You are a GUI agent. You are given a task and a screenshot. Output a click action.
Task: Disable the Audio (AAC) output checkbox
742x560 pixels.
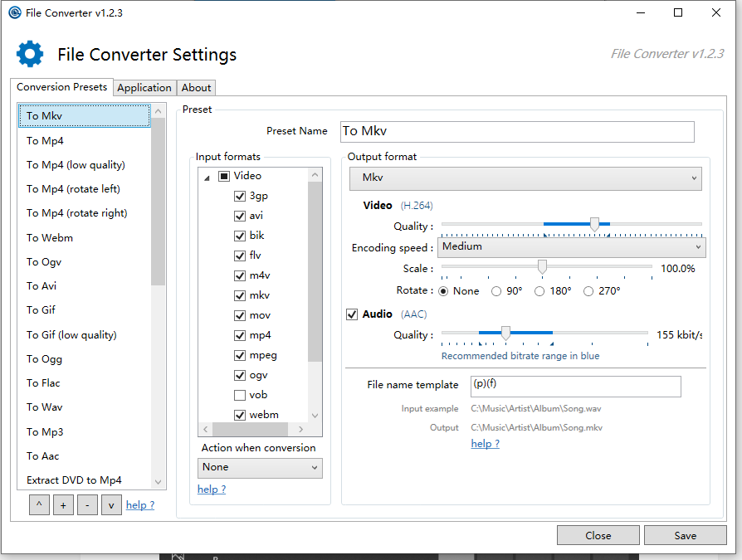click(x=351, y=314)
